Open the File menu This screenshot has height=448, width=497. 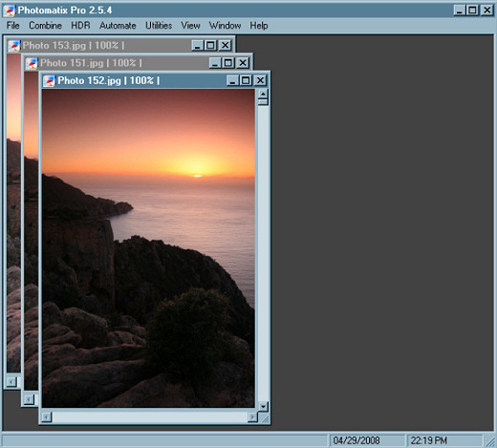pyautogui.click(x=12, y=26)
